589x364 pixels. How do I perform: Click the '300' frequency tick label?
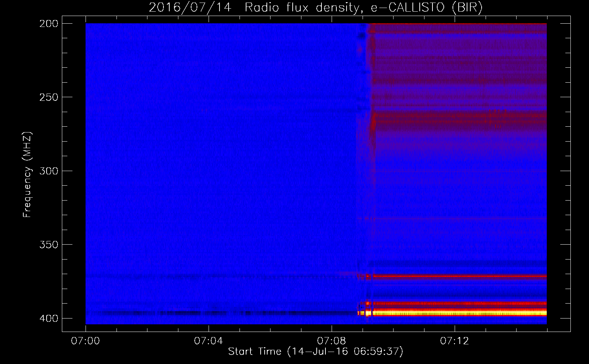click(48, 171)
